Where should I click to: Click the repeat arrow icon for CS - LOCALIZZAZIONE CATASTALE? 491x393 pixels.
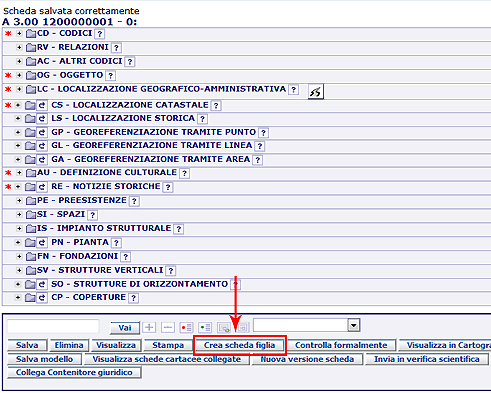(x=42, y=105)
